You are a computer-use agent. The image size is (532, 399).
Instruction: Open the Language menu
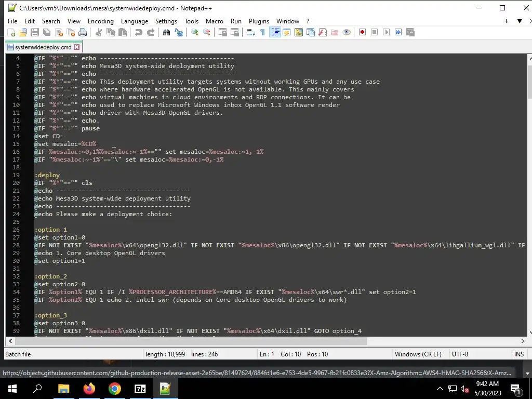click(x=135, y=21)
